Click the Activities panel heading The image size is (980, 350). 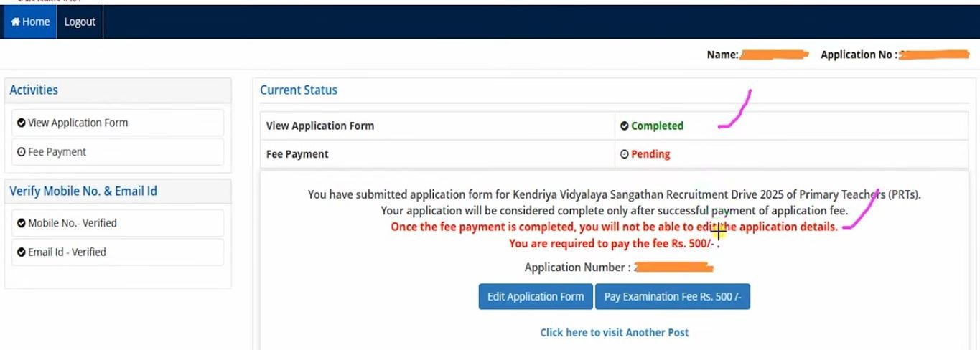[34, 90]
